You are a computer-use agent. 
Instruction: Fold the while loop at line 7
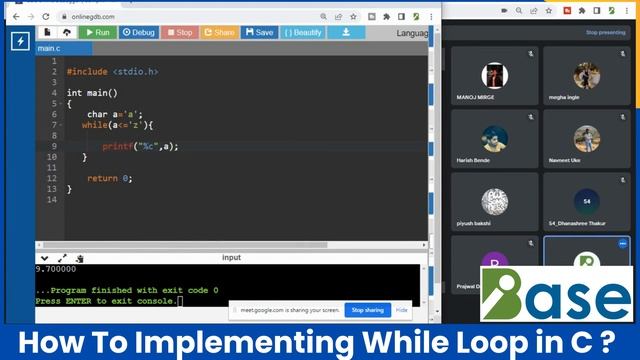(61, 125)
